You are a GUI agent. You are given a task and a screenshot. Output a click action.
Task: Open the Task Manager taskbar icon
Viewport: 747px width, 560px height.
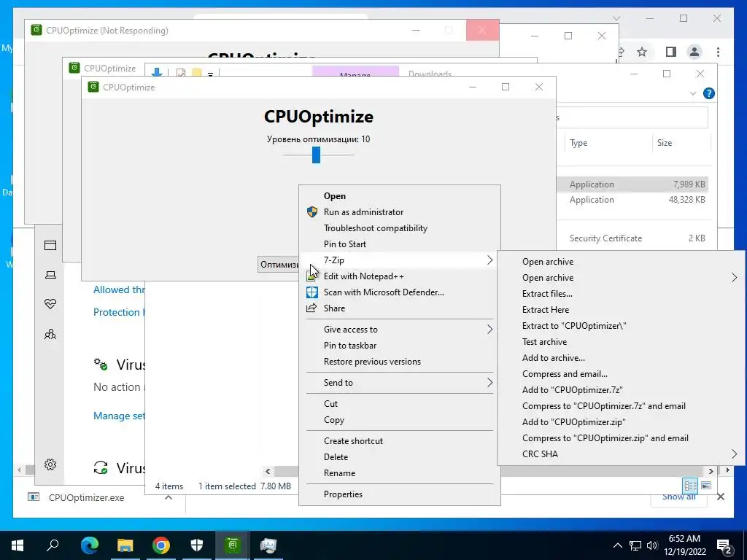coord(268,545)
